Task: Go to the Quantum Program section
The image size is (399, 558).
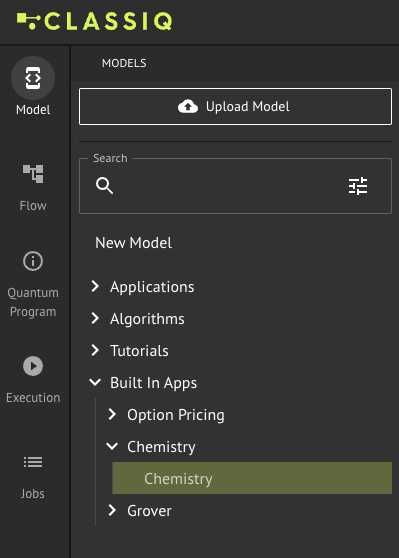Action: coord(33,284)
